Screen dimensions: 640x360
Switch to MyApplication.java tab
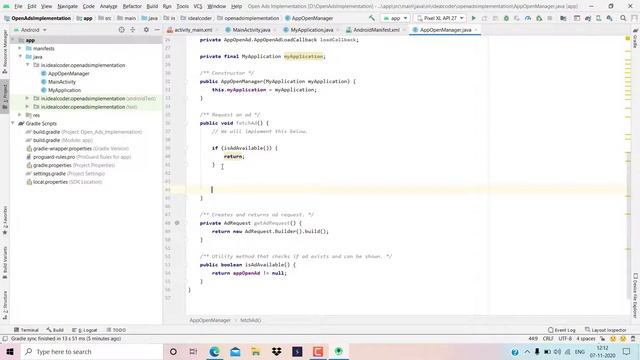pos(311,30)
